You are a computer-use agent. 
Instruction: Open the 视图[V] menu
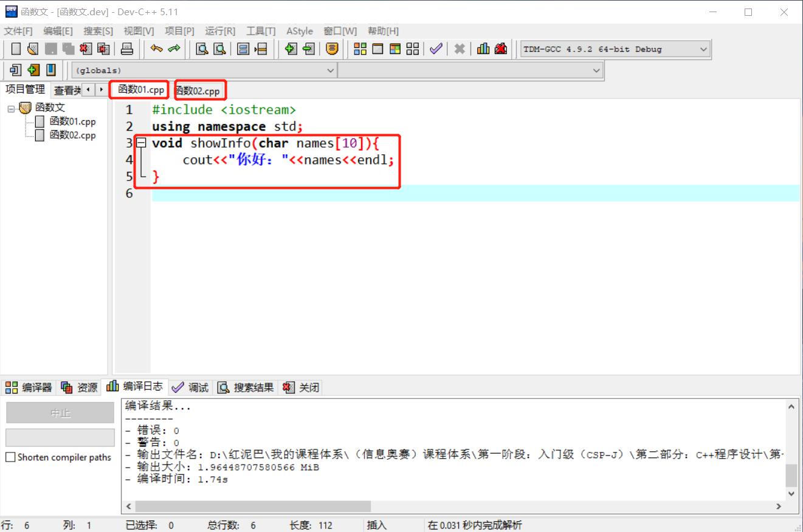139,31
